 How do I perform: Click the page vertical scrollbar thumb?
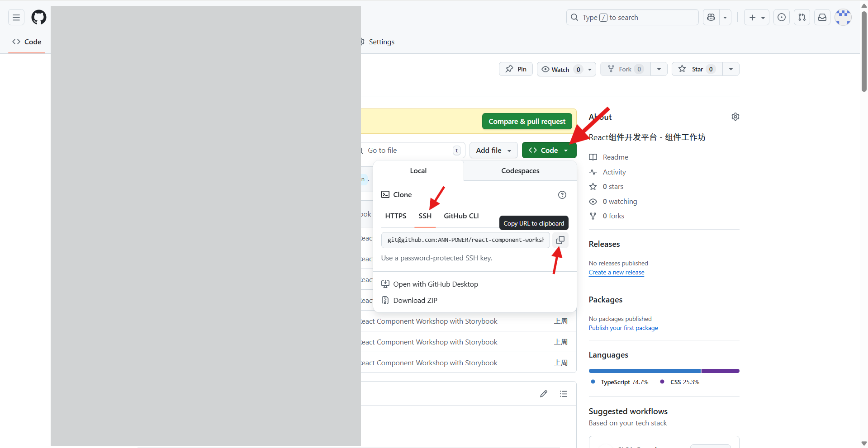pyautogui.click(x=864, y=51)
